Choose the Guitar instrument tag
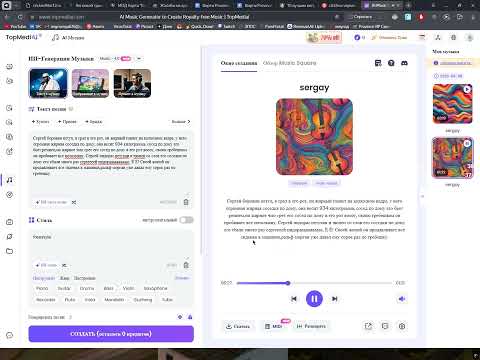The image size is (480, 360). [x=64, y=288]
